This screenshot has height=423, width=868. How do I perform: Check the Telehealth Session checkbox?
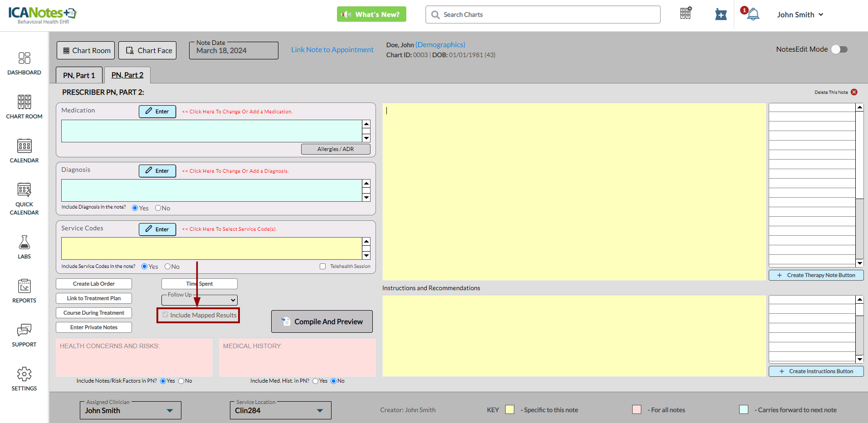coord(322,267)
